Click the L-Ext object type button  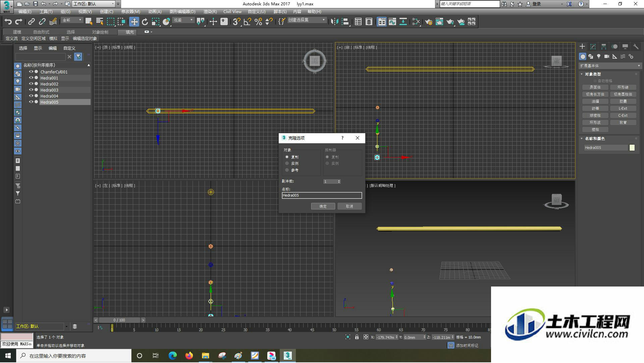pos(623,108)
